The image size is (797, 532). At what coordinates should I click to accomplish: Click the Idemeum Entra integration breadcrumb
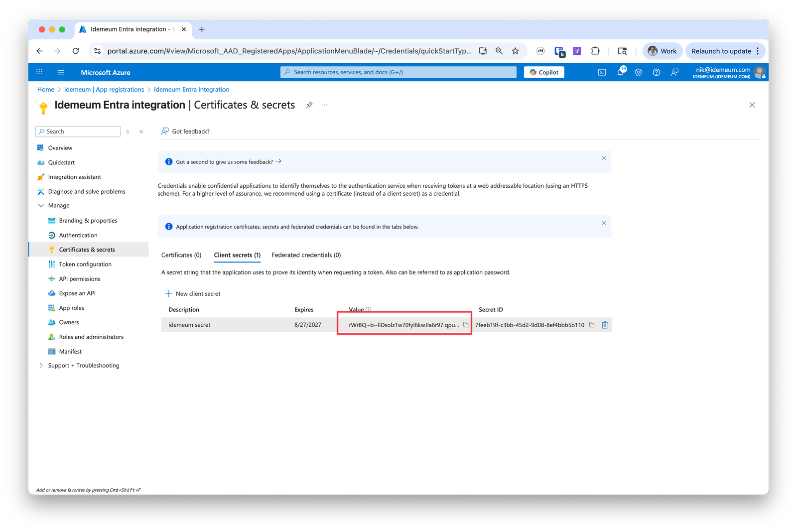point(192,90)
